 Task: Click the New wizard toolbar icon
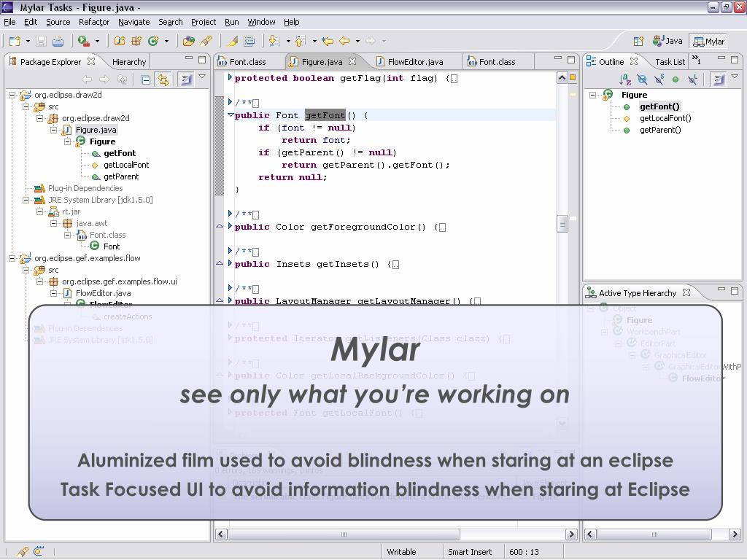(x=15, y=42)
